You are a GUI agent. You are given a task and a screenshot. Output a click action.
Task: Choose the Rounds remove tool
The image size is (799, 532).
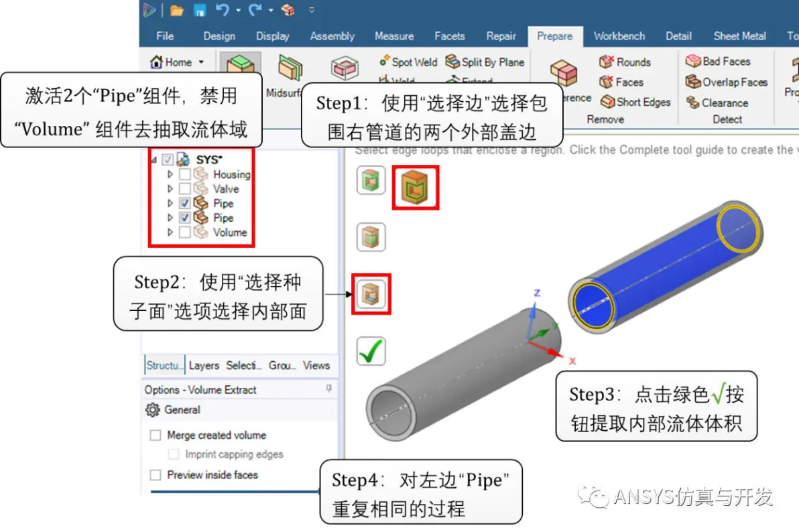(x=625, y=62)
